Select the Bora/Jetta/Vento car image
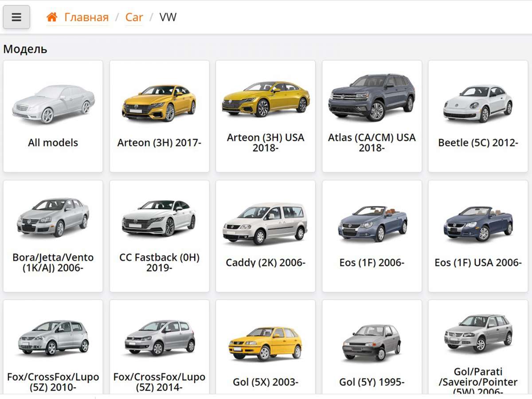Viewport: 532px width, 399px height. click(x=53, y=217)
